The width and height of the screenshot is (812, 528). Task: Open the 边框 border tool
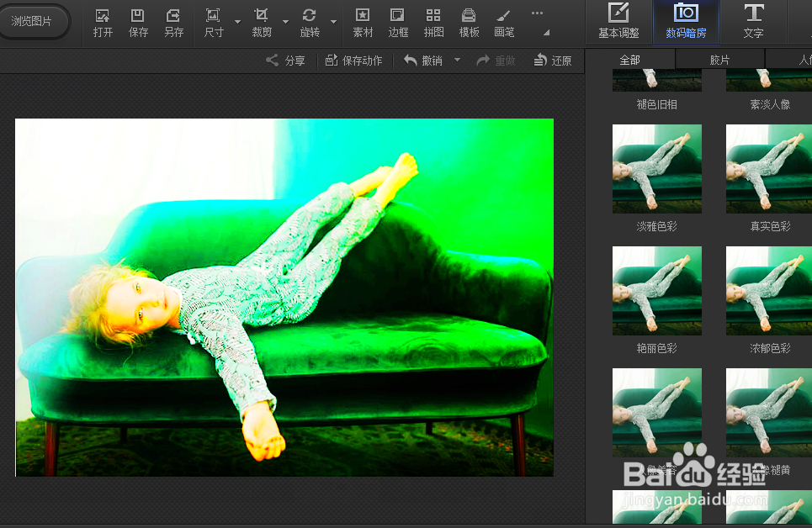(x=398, y=24)
